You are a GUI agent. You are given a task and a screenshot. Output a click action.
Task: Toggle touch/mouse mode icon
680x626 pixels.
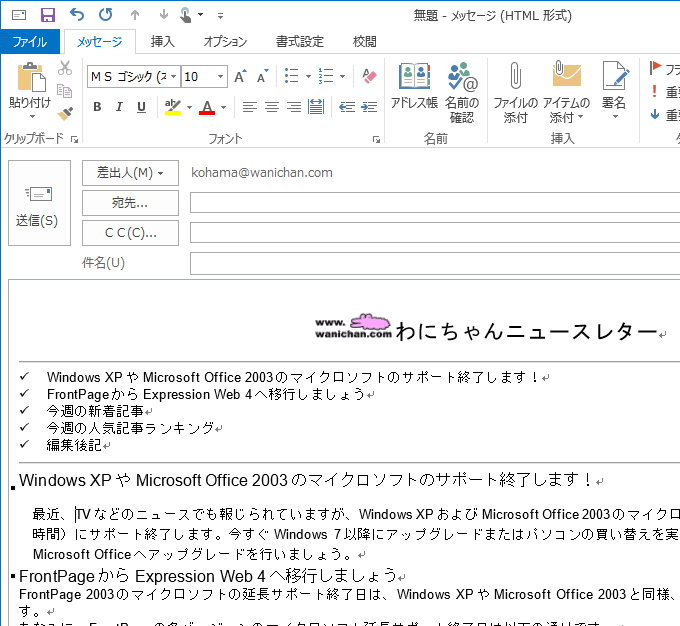click(186, 15)
